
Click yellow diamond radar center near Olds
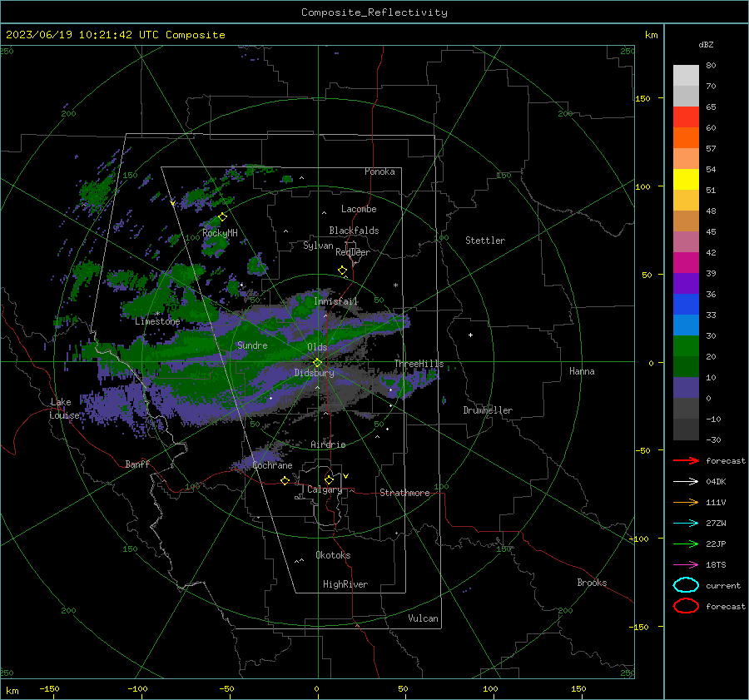(318, 363)
